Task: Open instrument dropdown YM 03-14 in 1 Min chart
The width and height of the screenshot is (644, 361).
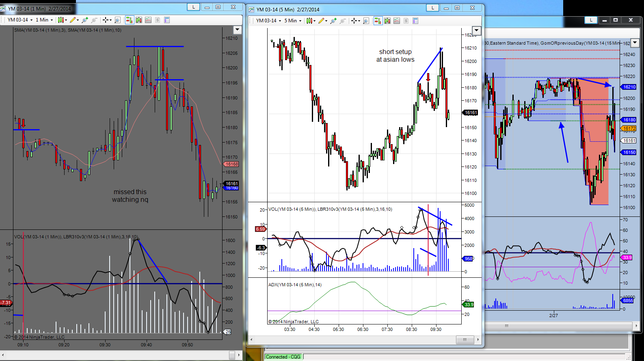Action: (x=20, y=20)
